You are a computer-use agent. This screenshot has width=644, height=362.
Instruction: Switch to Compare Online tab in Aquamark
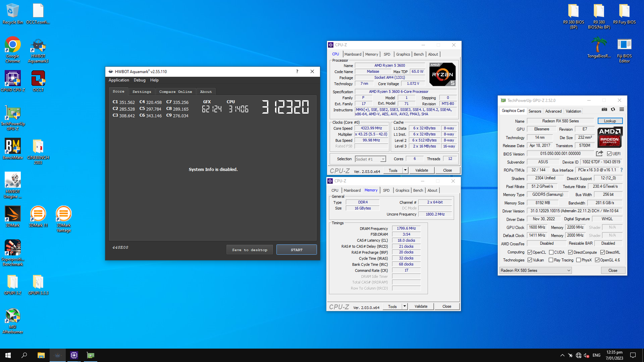[x=175, y=92]
